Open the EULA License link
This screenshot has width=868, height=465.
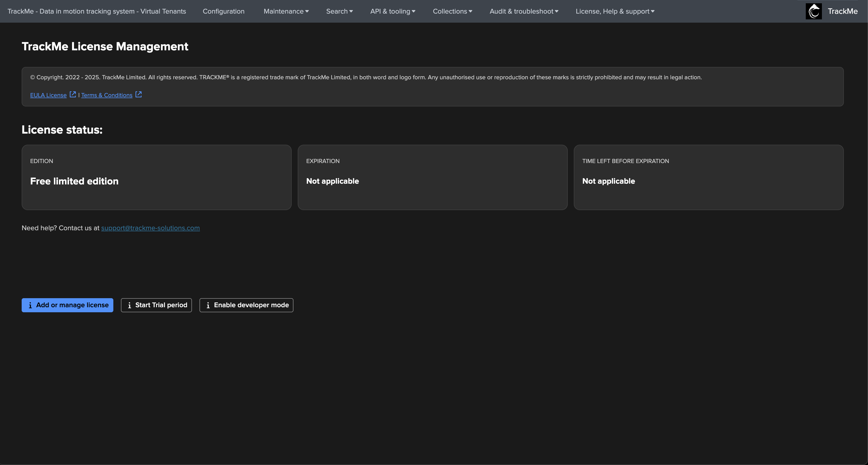coord(48,95)
